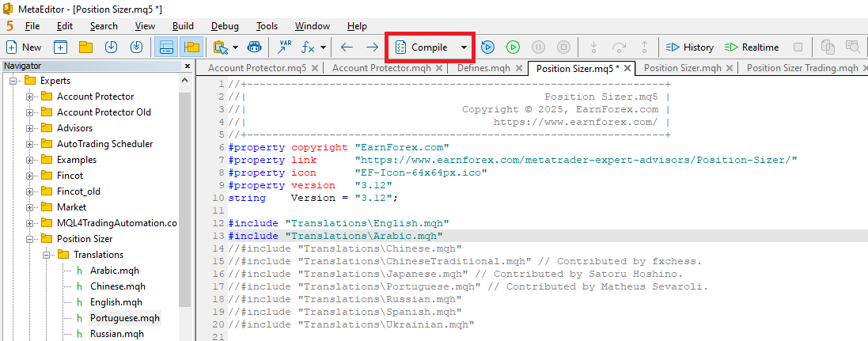Screen dimensions: 868x341
Task: Open the Debug menu
Action: [x=225, y=26]
